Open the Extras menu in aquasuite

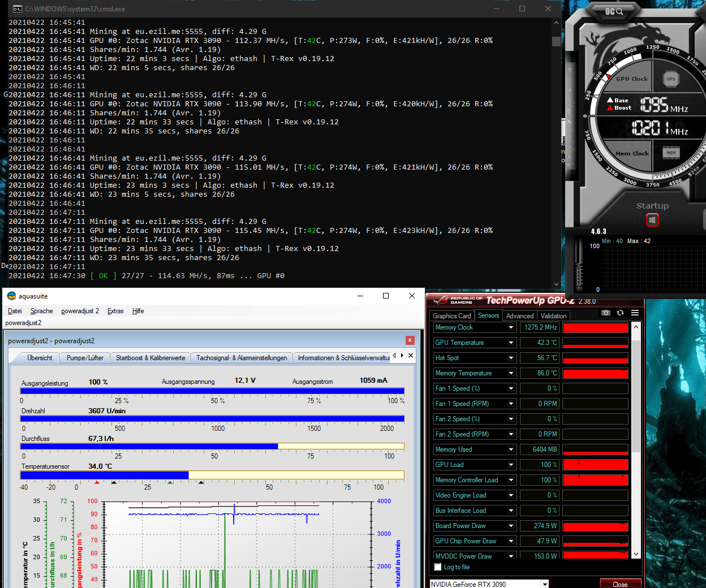click(x=115, y=311)
